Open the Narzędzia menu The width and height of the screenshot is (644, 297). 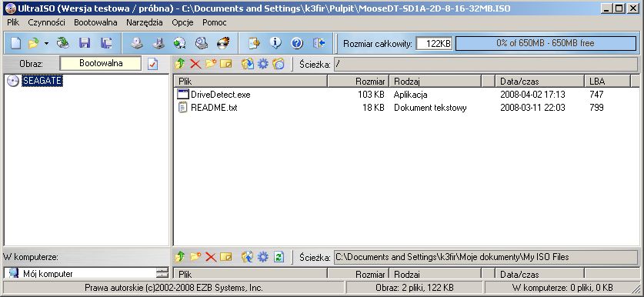click(x=145, y=22)
